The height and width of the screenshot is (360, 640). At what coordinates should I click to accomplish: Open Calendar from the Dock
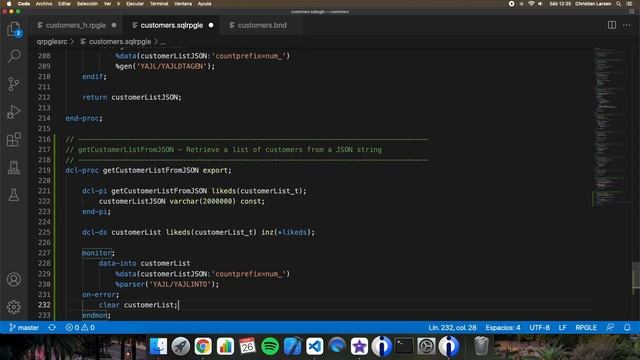click(x=247, y=346)
